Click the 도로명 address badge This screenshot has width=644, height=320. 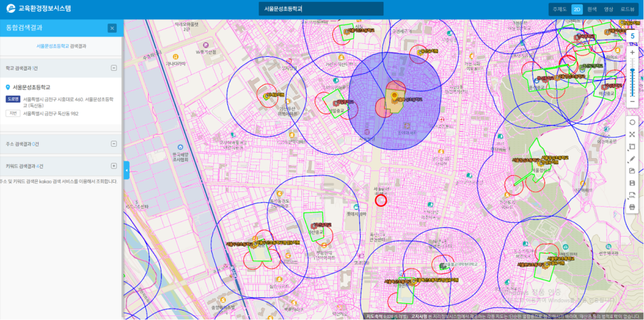pos(13,99)
